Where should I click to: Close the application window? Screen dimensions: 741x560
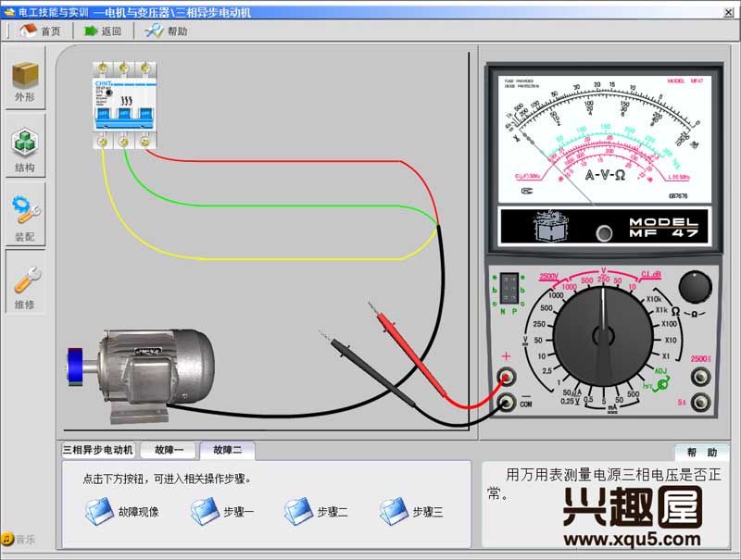pyautogui.click(x=729, y=12)
